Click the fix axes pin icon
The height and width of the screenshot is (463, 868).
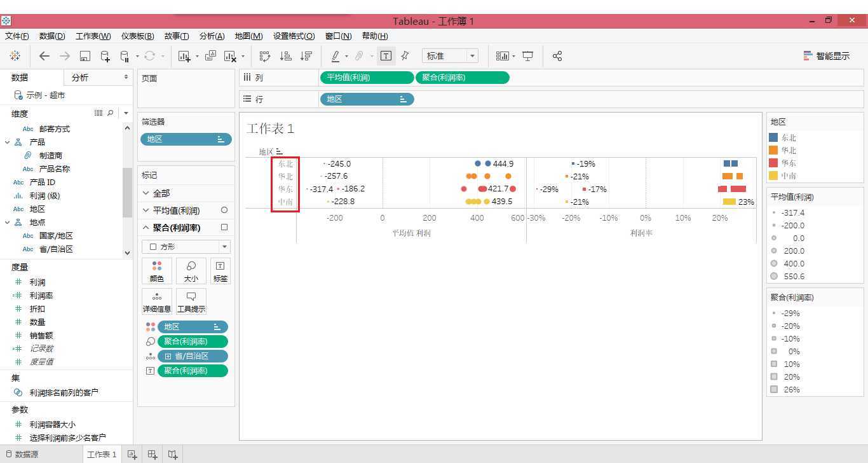405,56
